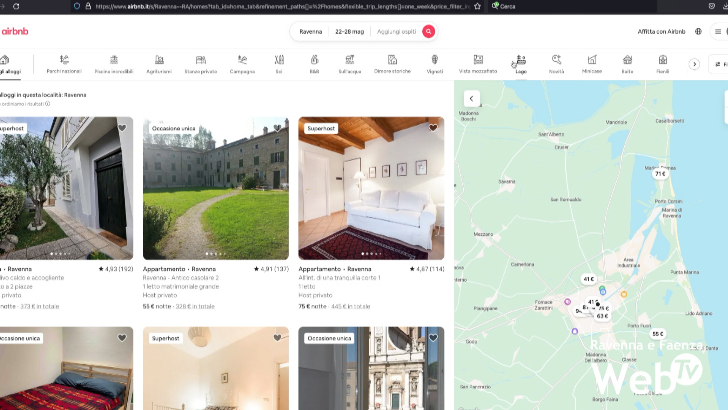Screen dimensions: 728x410
Task: Open the globe language selector
Action: click(698, 31)
